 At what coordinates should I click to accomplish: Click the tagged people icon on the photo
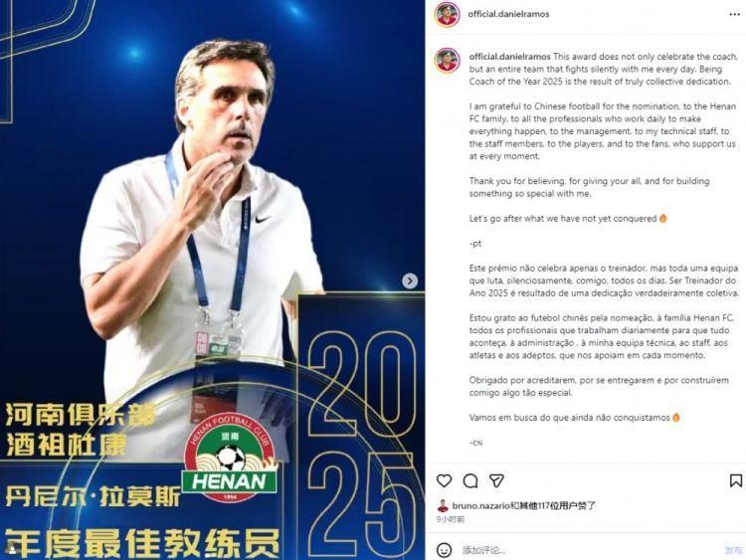point(11,549)
